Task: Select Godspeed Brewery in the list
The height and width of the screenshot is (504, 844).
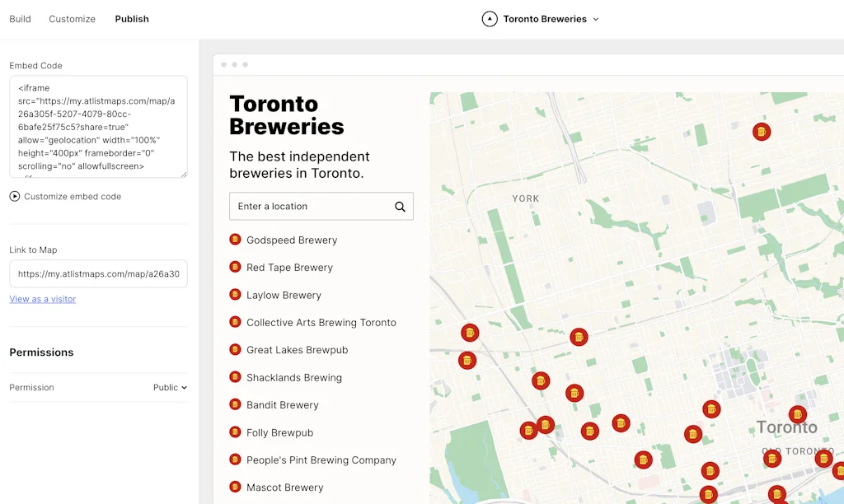Action: click(292, 240)
